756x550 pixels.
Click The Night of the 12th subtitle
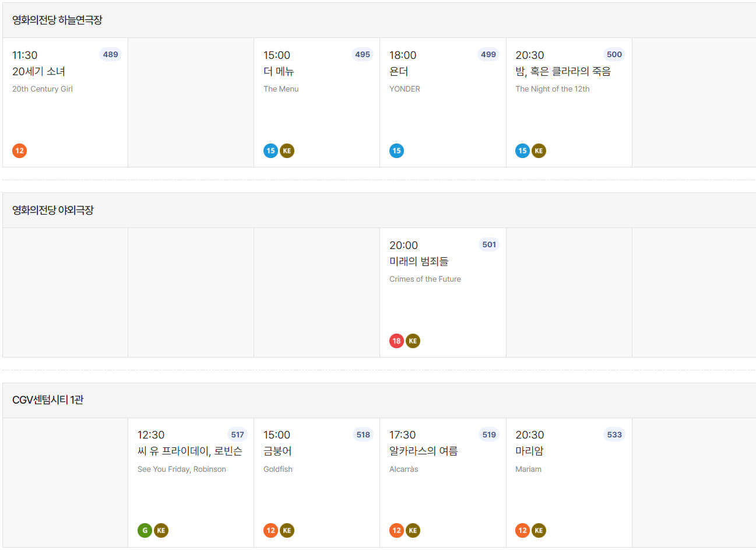(553, 89)
